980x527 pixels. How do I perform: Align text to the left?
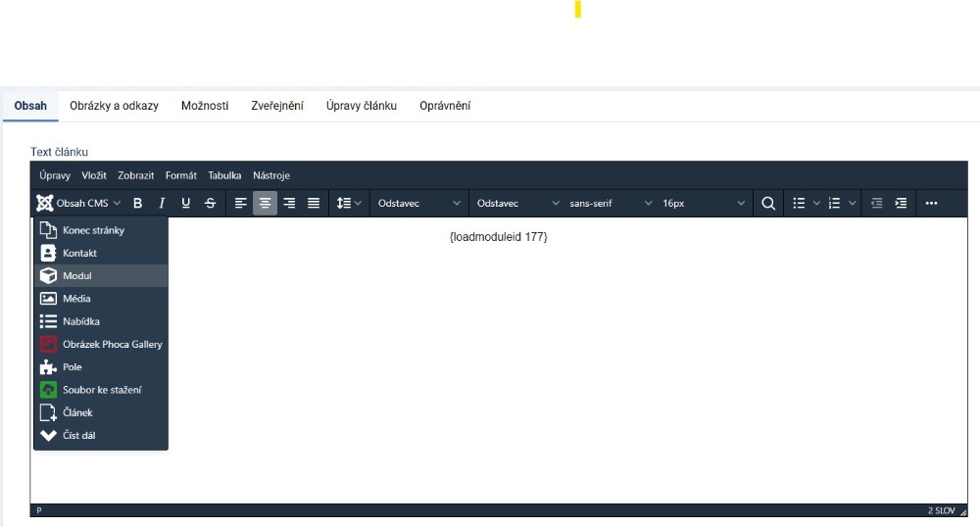pos(241,204)
